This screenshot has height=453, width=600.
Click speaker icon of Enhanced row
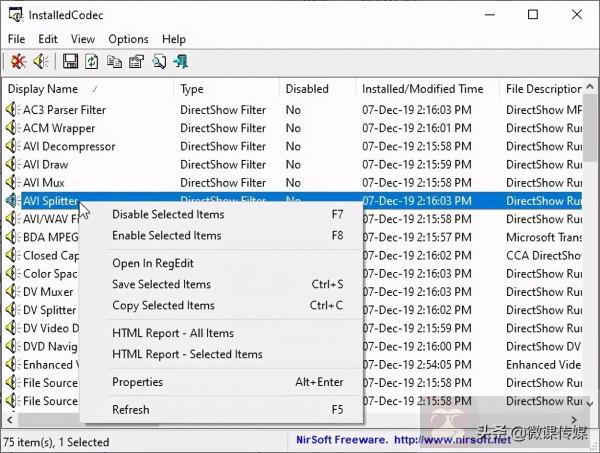click(13, 364)
